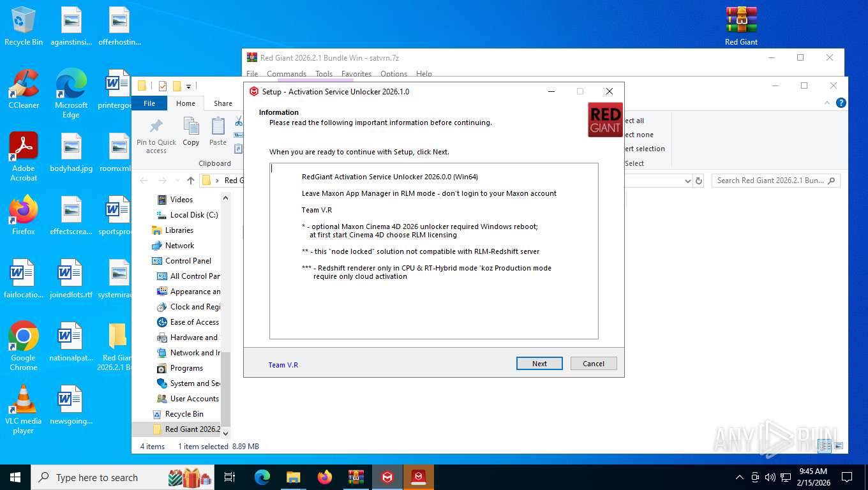The image size is (868, 490).
Task: Open Task View from the taskbar
Action: [230, 477]
